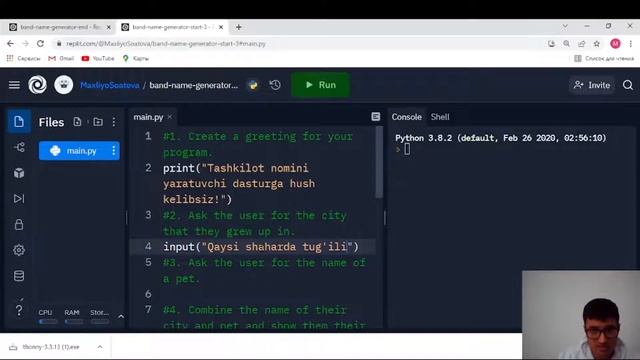View the Storage usage bar
Viewport: 640px width, 360px height.
100,322
